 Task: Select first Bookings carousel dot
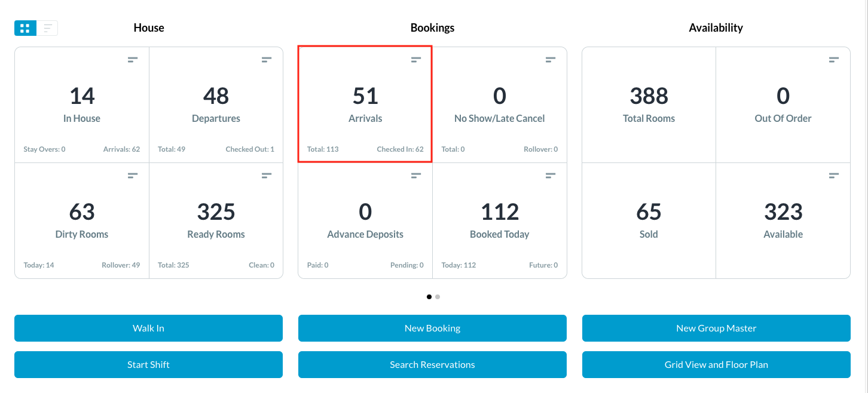pyautogui.click(x=429, y=297)
